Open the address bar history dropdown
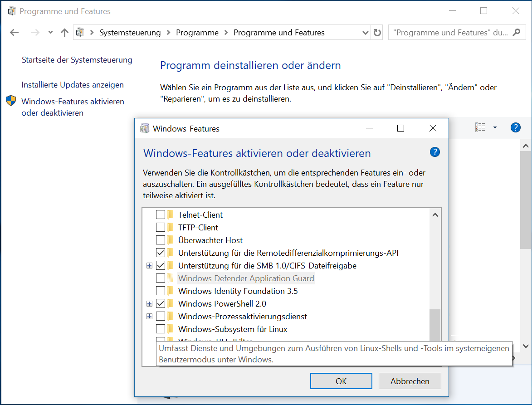 click(365, 33)
